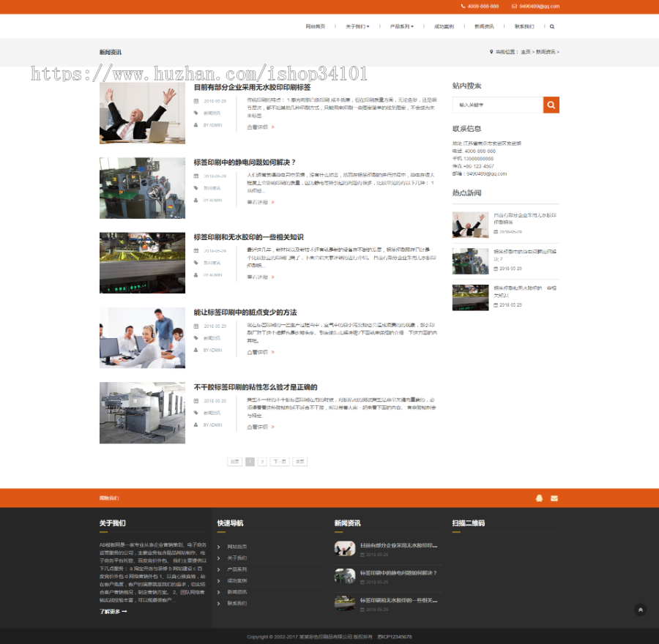Viewport: 659px width, 644px height.
Task: Open QQ chat via the bell icon in footer
Action: point(540,498)
